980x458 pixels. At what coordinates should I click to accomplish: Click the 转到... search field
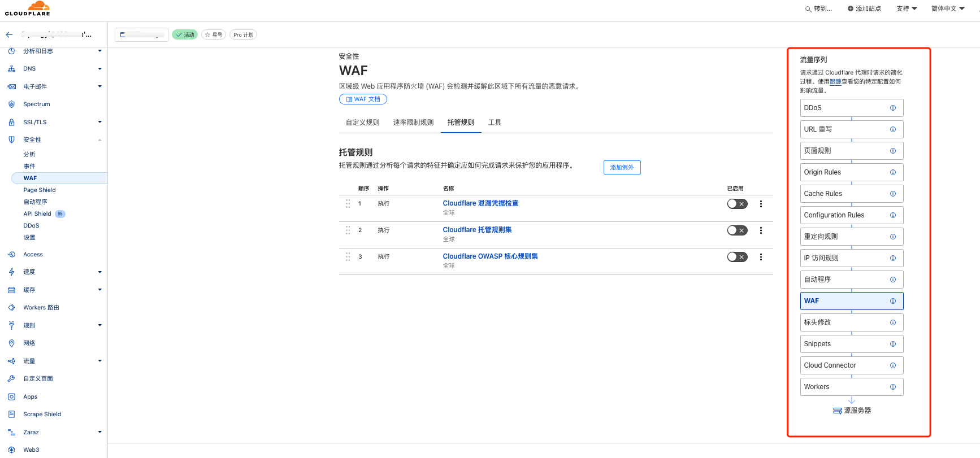pos(819,8)
